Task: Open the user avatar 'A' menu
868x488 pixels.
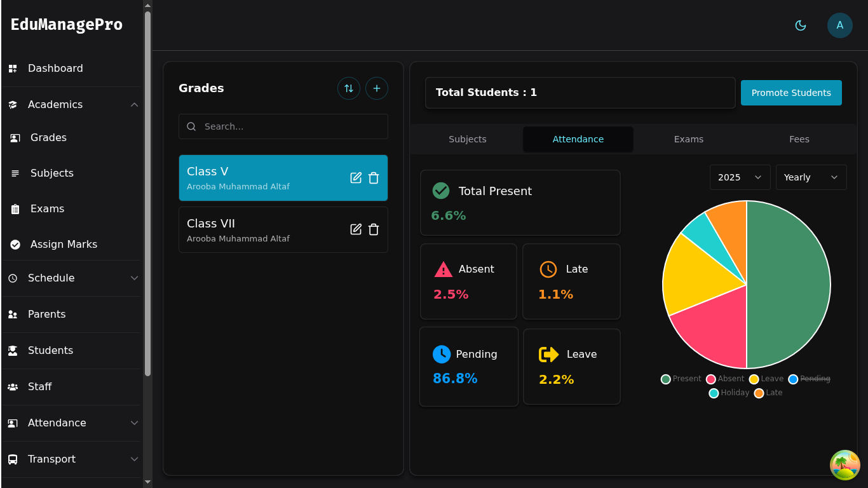Action: tap(839, 25)
